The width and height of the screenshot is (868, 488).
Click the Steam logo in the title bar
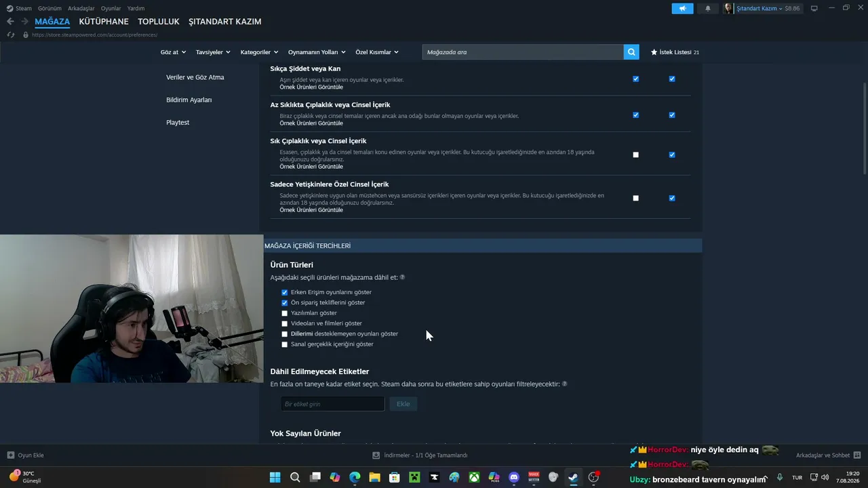[9, 8]
